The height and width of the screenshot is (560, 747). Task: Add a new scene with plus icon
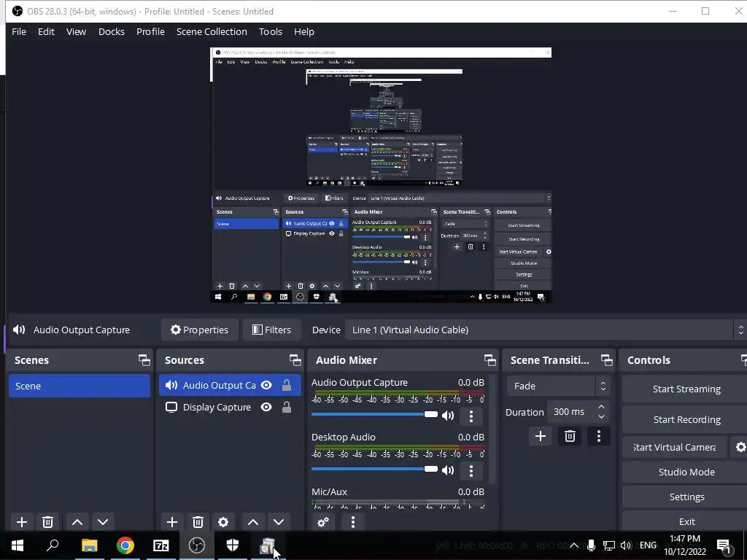21,522
